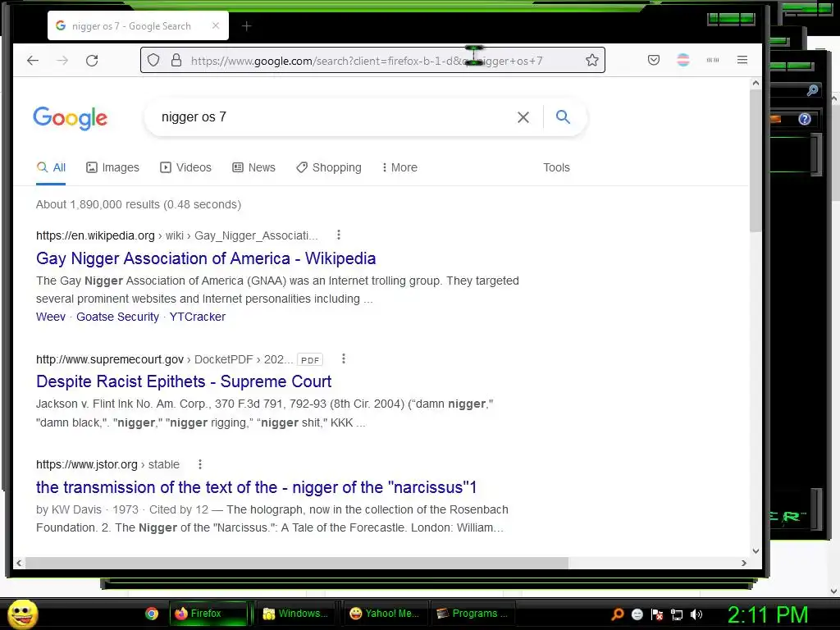Click the 2:11 PM taskbar clock
The width and height of the screenshot is (840, 630).
[x=768, y=614]
